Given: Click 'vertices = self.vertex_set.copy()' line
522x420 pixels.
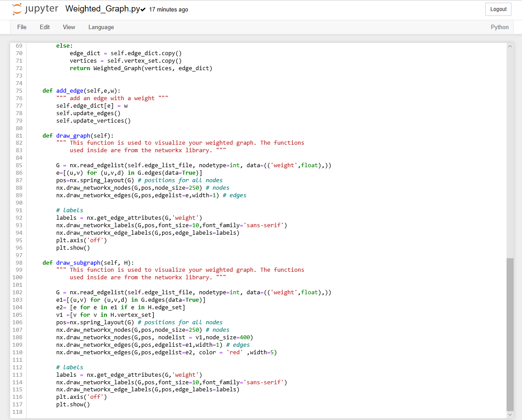Looking at the screenshot, I should coord(125,60).
